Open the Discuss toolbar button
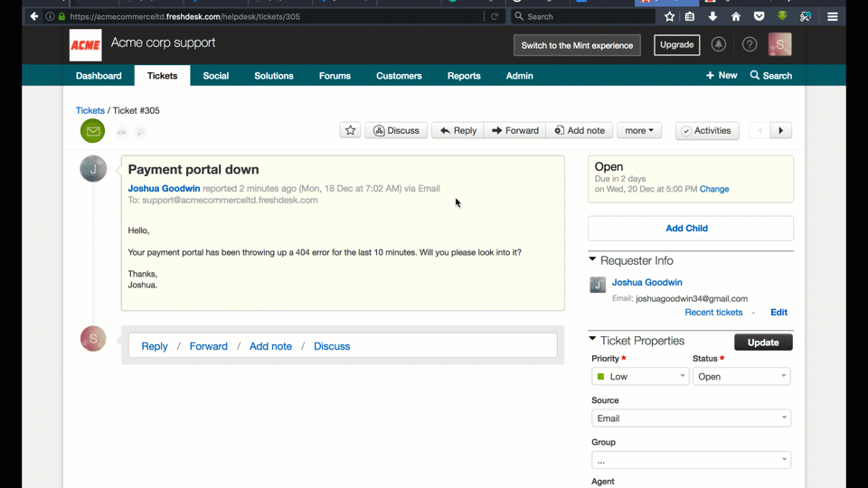The width and height of the screenshot is (868, 488). pyautogui.click(x=396, y=130)
